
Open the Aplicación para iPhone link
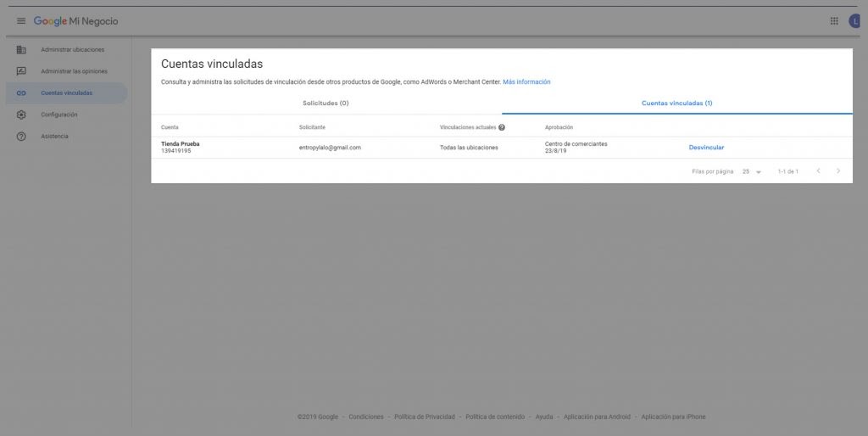[673, 416]
